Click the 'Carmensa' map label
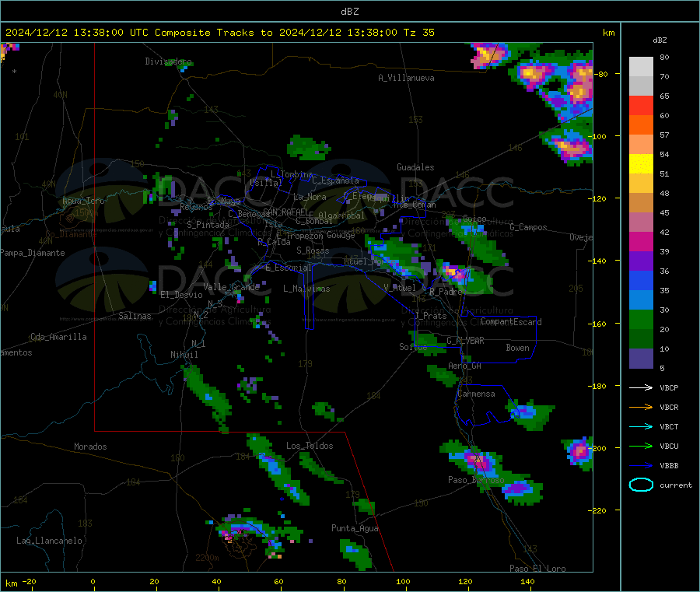 (x=476, y=394)
